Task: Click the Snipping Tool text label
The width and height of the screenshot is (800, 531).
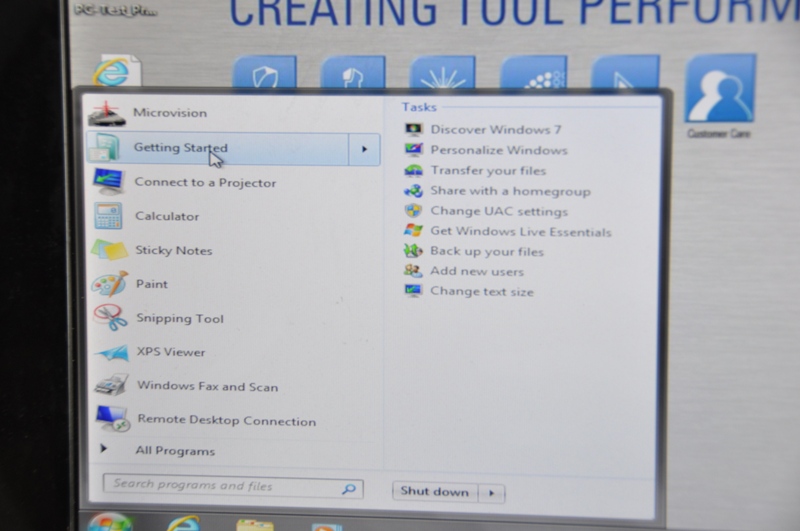Action: tap(180, 318)
